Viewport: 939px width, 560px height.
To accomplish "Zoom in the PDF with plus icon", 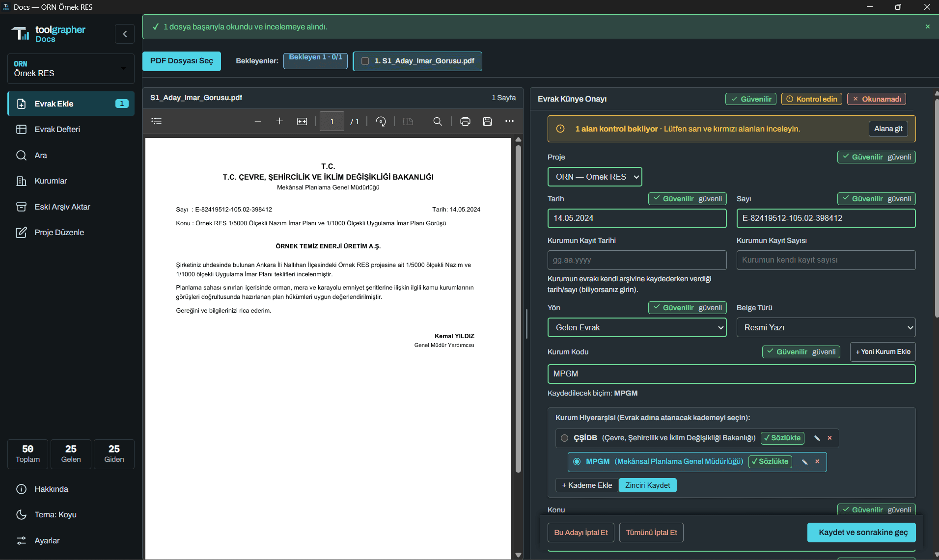I will [279, 121].
